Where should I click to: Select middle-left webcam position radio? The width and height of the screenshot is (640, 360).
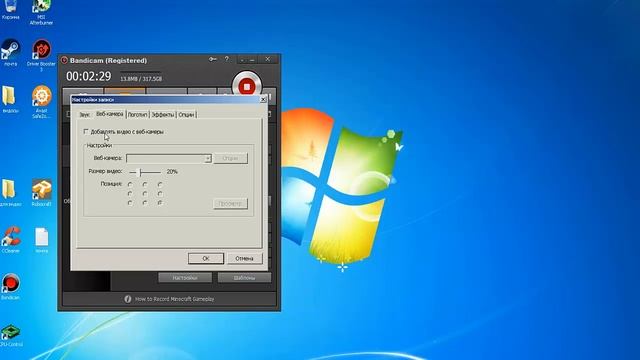point(130,193)
